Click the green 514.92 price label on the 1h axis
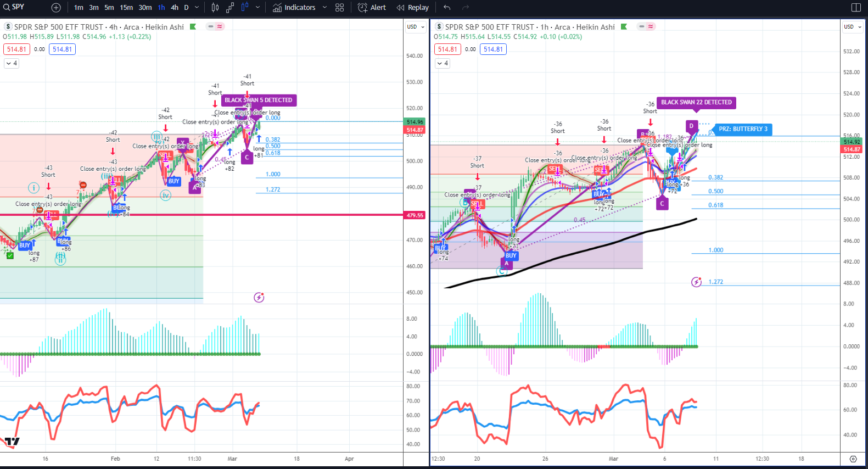 852,142
